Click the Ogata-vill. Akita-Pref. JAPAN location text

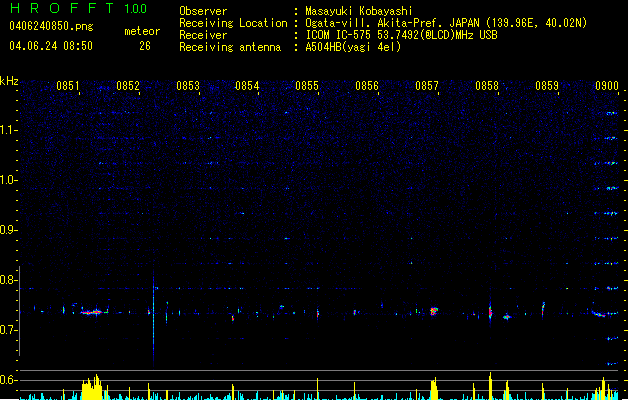coord(446,23)
